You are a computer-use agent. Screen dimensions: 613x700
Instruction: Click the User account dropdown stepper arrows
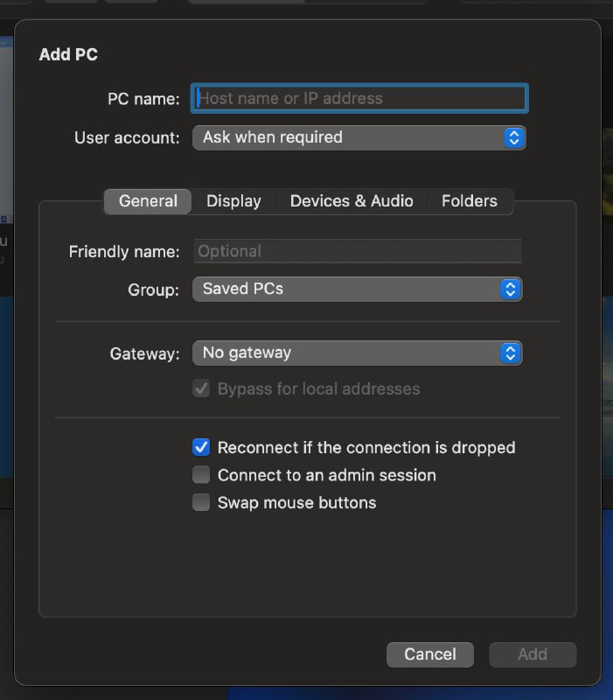click(514, 137)
